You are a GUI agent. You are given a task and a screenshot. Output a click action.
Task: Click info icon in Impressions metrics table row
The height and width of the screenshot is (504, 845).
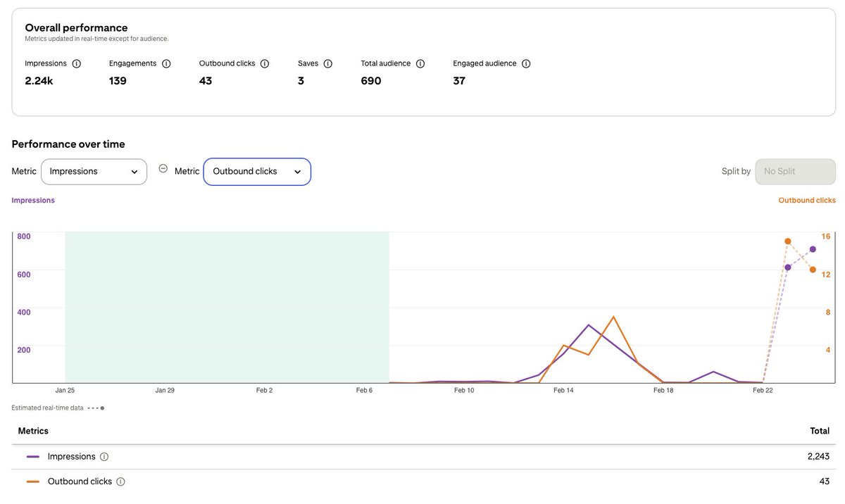click(104, 457)
